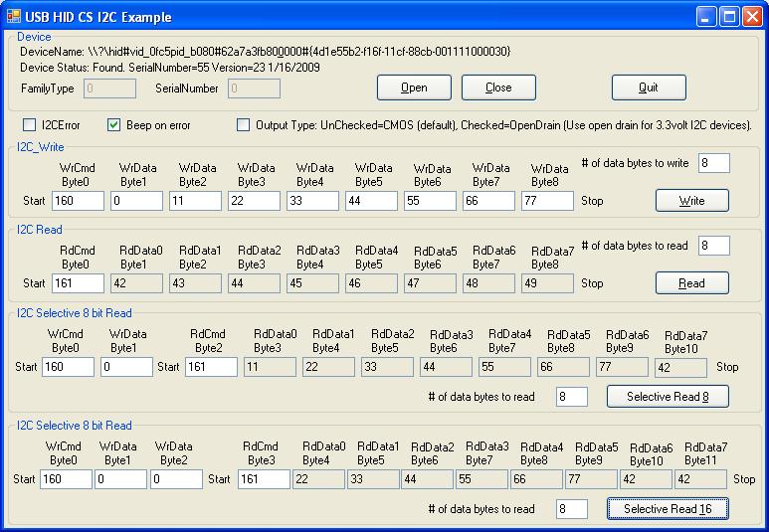This screenshot has height=532, width=769.
Task: Click bytes to read field beside Selective Read 8
Action: [572, 397]
